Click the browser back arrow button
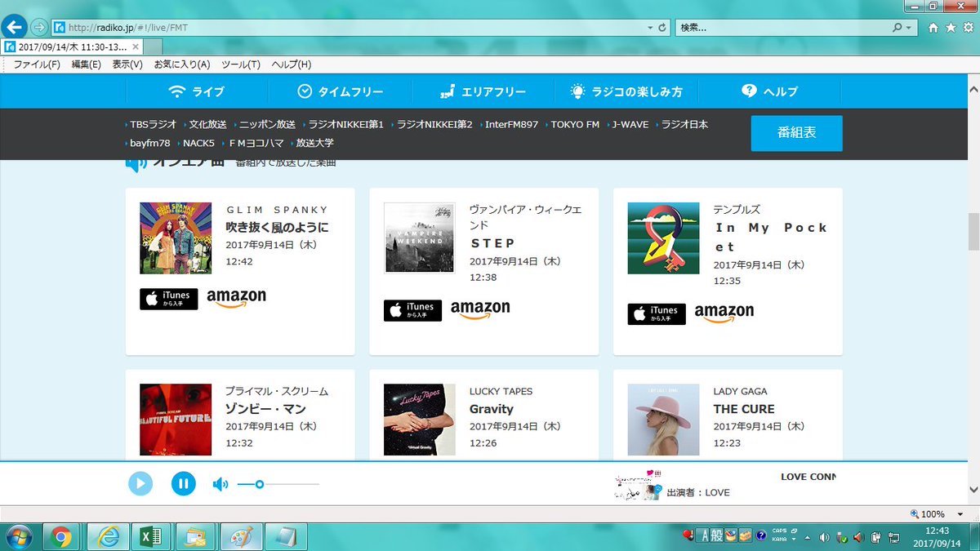Image resolution: width=980 pixels, height=551 pixels. 15,27
